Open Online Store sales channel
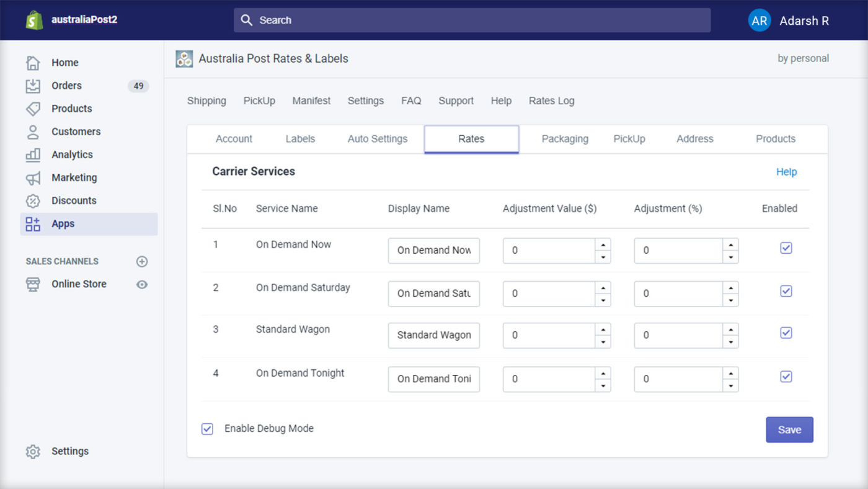The width and height of the screenshot is (868, 489). (x=79, y=284)
